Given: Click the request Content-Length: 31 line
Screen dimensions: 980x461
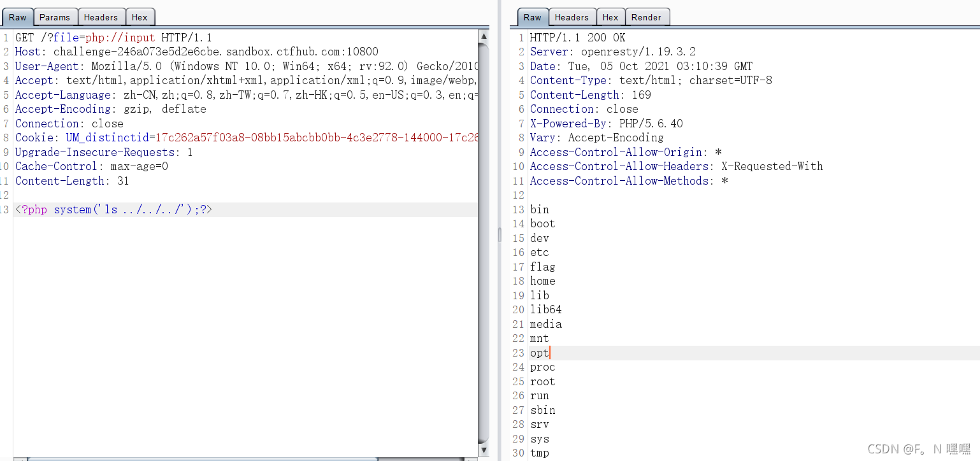Looking at the screenshot, I should (72, 181).
